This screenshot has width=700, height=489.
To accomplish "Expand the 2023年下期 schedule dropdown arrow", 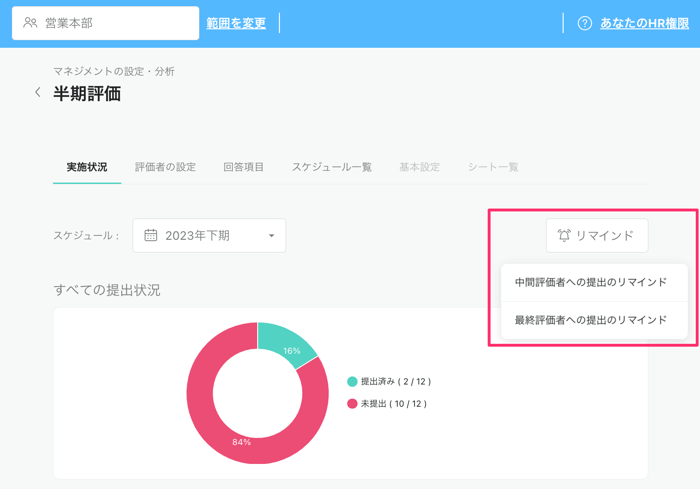I will pos(271,236).
